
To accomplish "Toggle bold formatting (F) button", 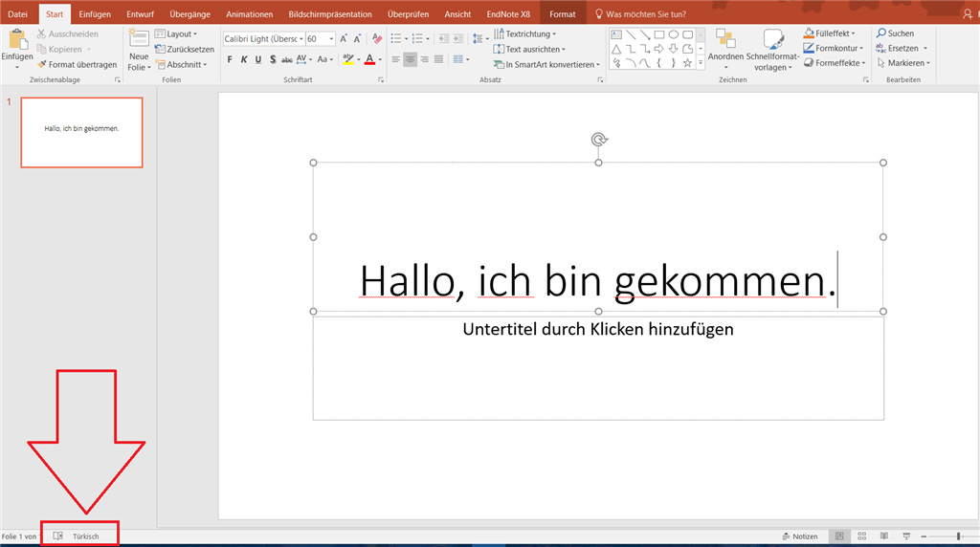I will [230, 59].
